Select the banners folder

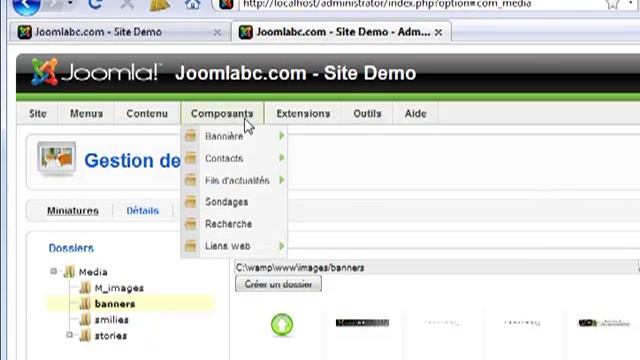click(x=115, y=304)
